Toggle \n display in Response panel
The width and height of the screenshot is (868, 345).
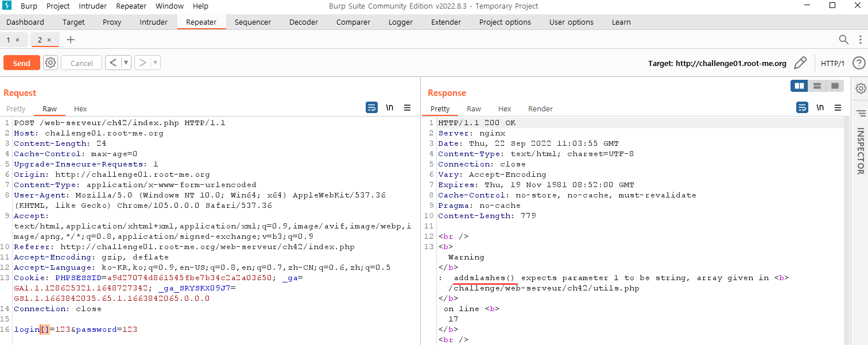pyautogui.click(x=820, y=107)
